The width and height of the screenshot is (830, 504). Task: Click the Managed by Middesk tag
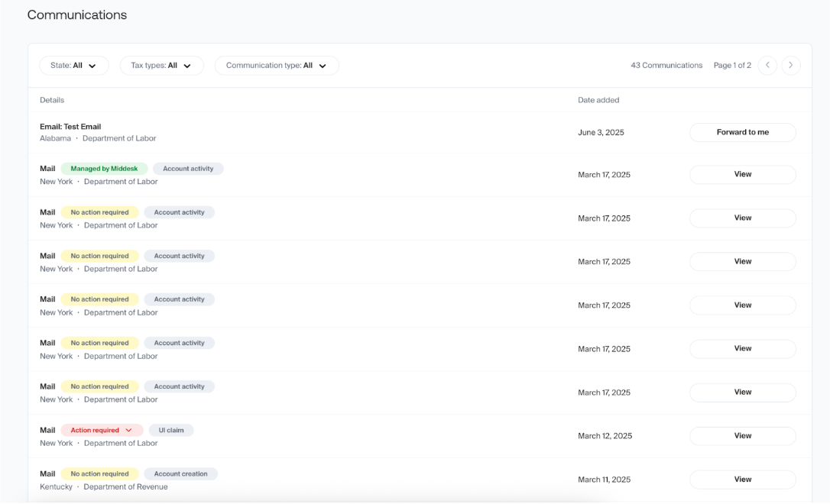[104, 169]
